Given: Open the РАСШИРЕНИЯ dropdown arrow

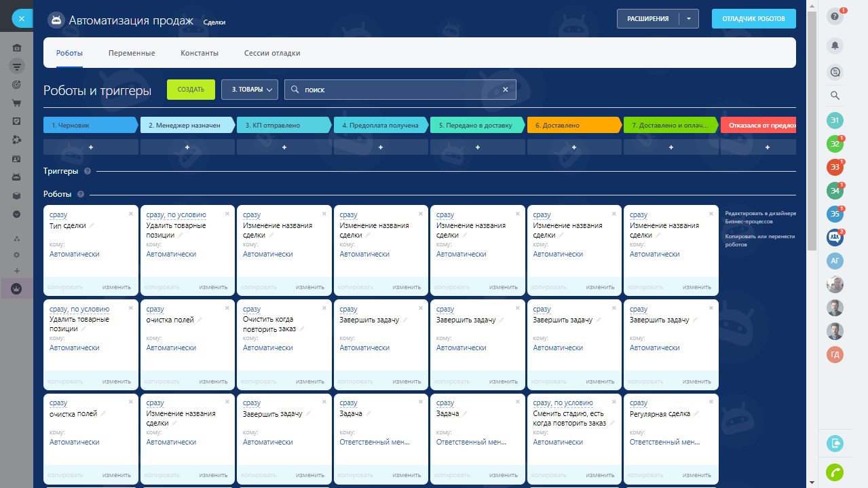Looking at the screenshot, I should (x=688, y=19).
